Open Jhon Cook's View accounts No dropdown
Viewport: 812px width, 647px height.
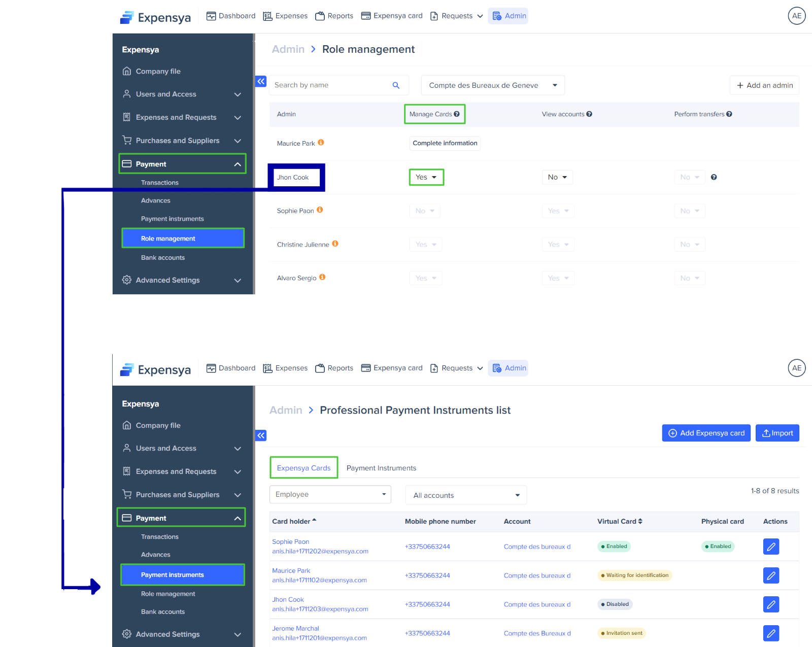tap(557, 177)
